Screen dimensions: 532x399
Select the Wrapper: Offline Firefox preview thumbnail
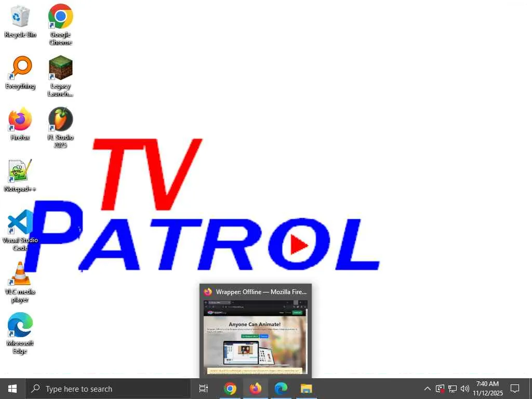pos(256,337)
